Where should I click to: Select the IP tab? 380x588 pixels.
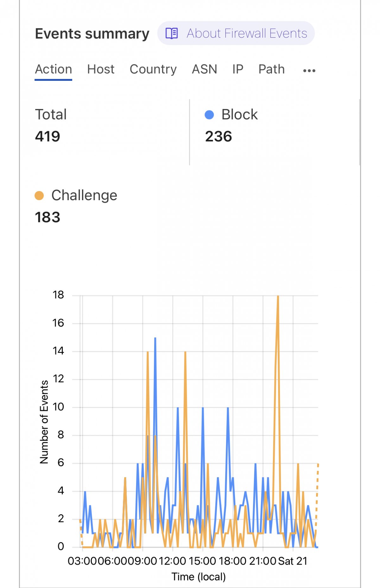click(238, 69)
